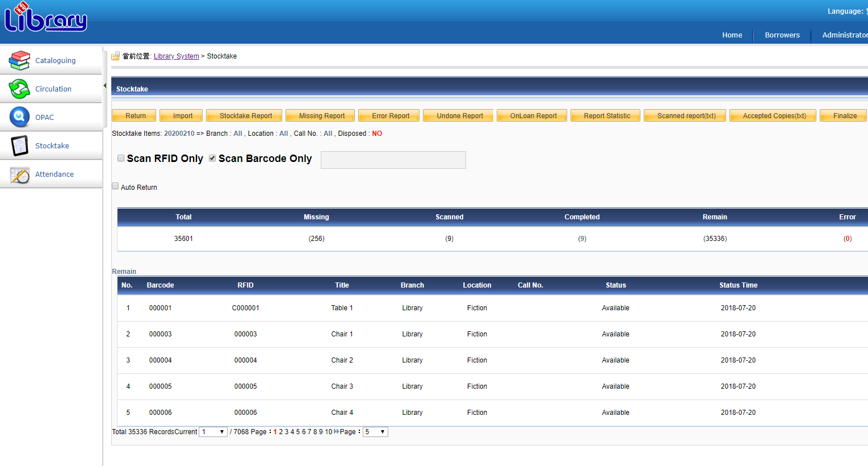This screenshot has height=466, width=868.
Task: Focus the scan barcode input field
Action: pos(393,160)
